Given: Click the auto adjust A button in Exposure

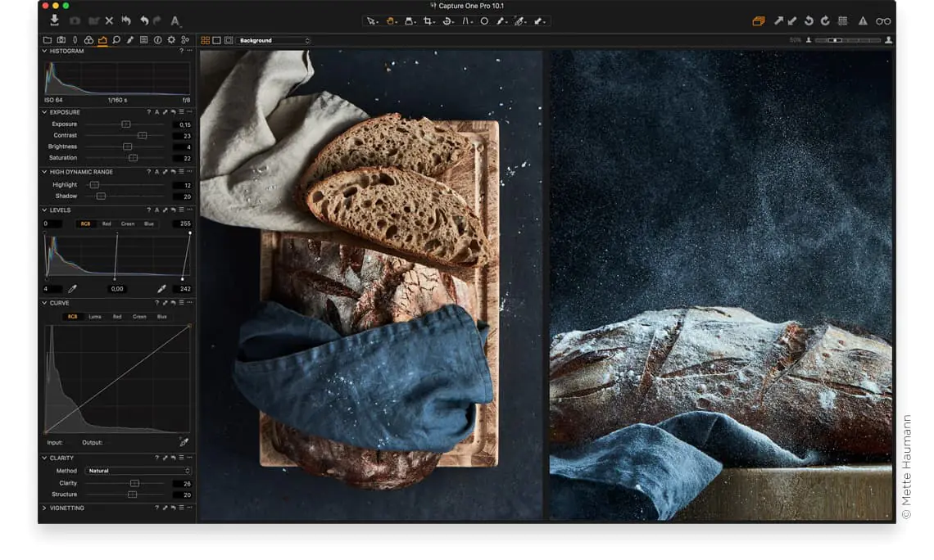Looking at the screenshot, I should click(156, 112).
